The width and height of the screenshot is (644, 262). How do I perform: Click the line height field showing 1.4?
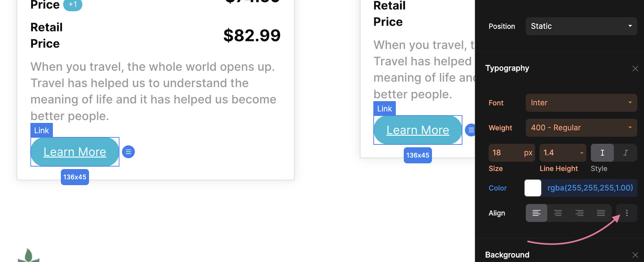click(x=563, y=153)
